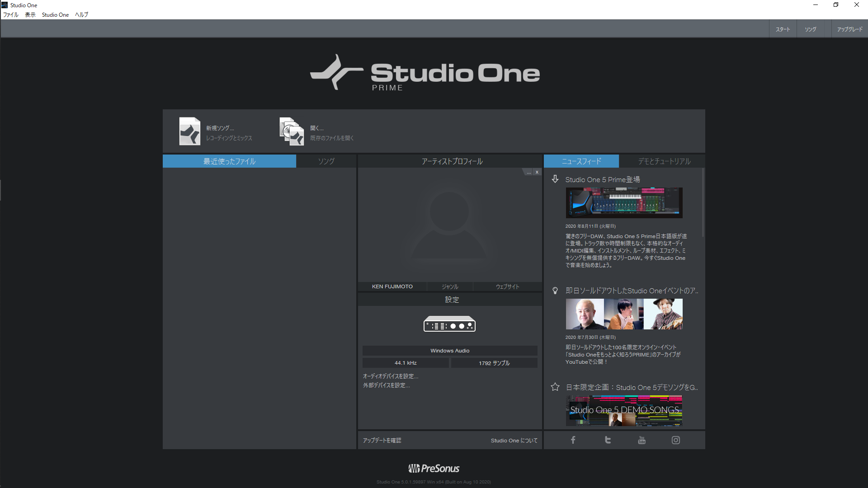
Task: Click the lightbulb icon beside the sold-out event news
Action: coord(555,291)
